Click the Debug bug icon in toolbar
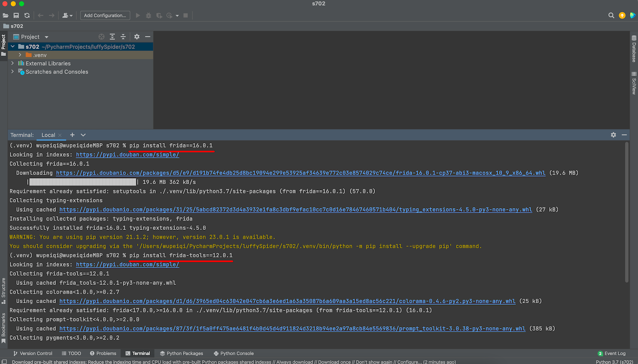The height and width of the screenshot is (364, 638). (x=148, y=16)
